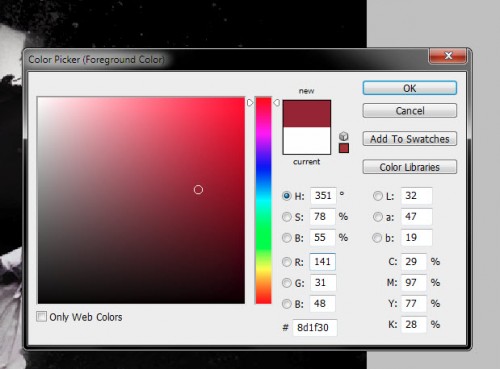Select the RGB blue B radio button
The height and width of the screenshot is (369, 500).
(286, 304)
